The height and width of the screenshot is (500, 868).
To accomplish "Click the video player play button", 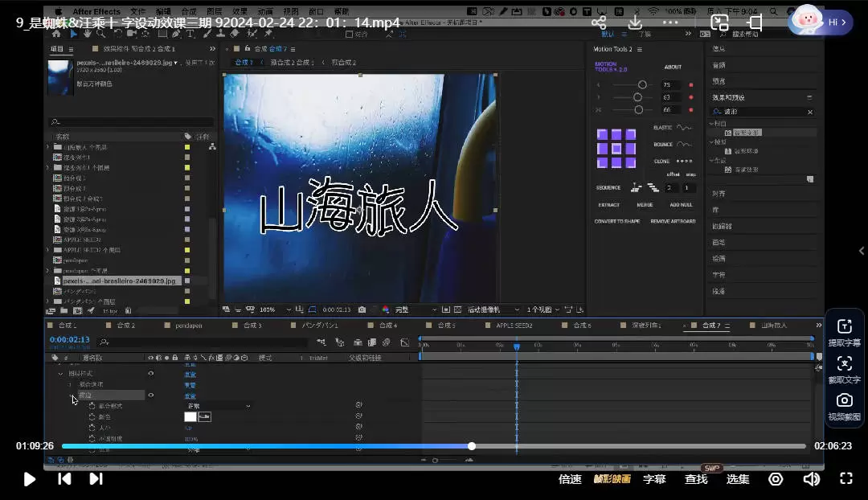I will 30,479.
